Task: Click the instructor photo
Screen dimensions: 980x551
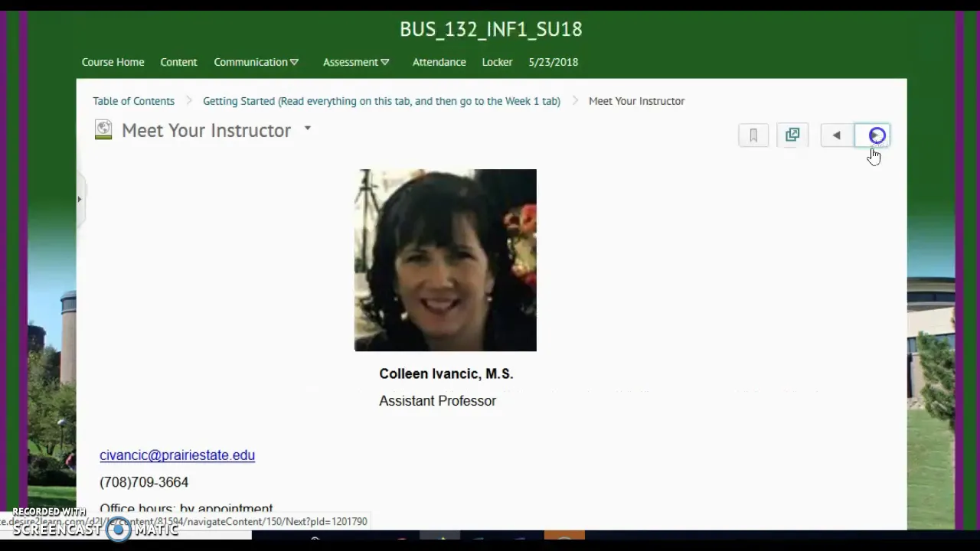Action: click(446, 260)
